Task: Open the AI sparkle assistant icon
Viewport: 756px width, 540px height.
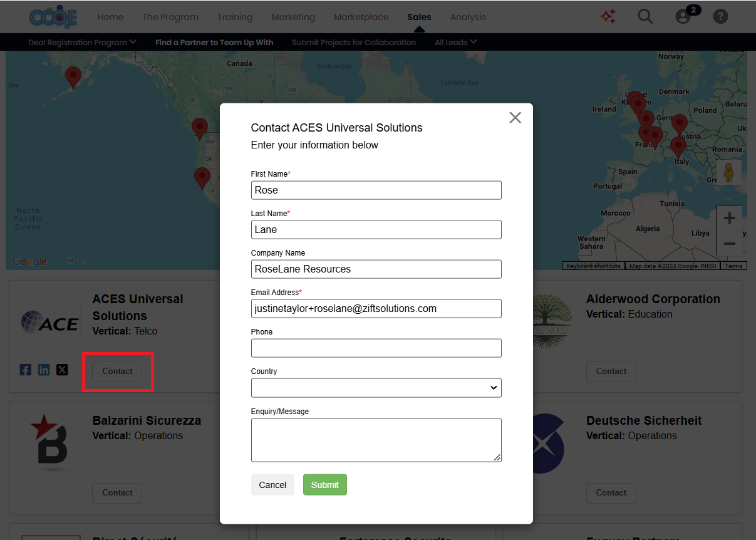Action: (x=608, y=16)
